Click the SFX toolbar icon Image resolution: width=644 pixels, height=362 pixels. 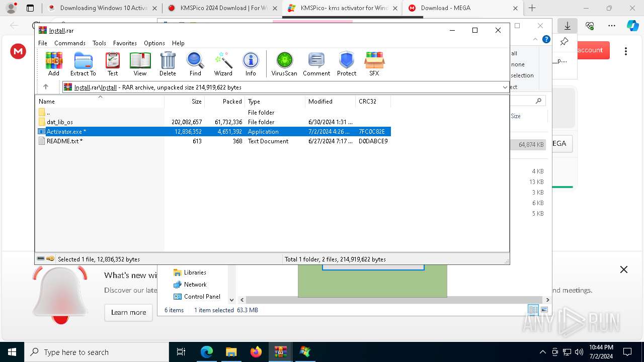(374, 64)
